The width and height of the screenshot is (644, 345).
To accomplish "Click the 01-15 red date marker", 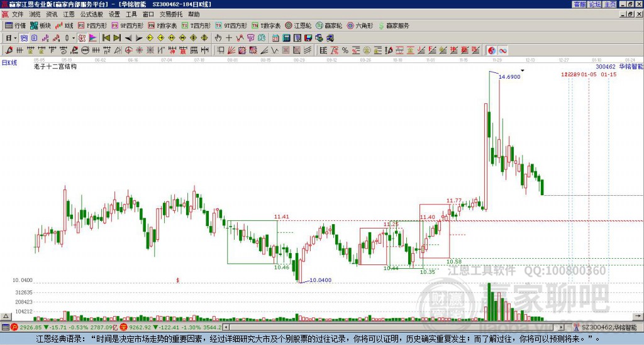I will pyautogui.click(x=609, y=74).
